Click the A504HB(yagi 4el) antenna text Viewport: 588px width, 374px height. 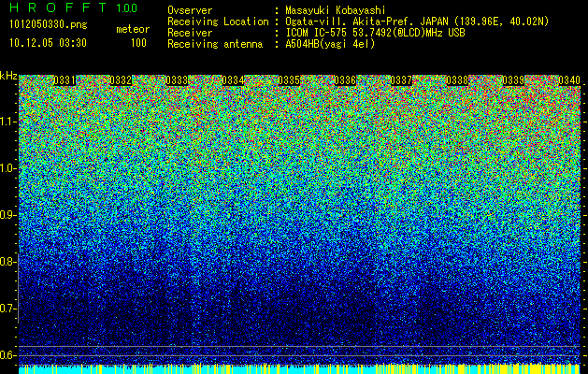330,44
